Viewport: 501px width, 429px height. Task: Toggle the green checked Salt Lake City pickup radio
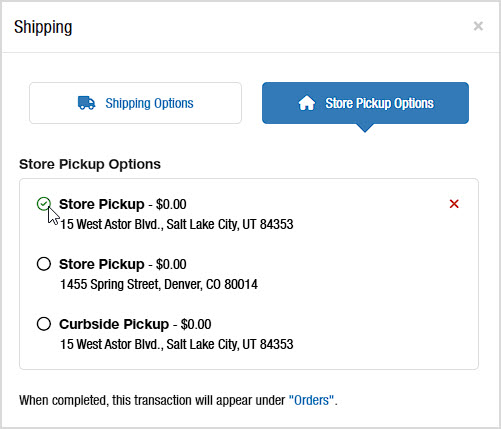tap(44, 204)
